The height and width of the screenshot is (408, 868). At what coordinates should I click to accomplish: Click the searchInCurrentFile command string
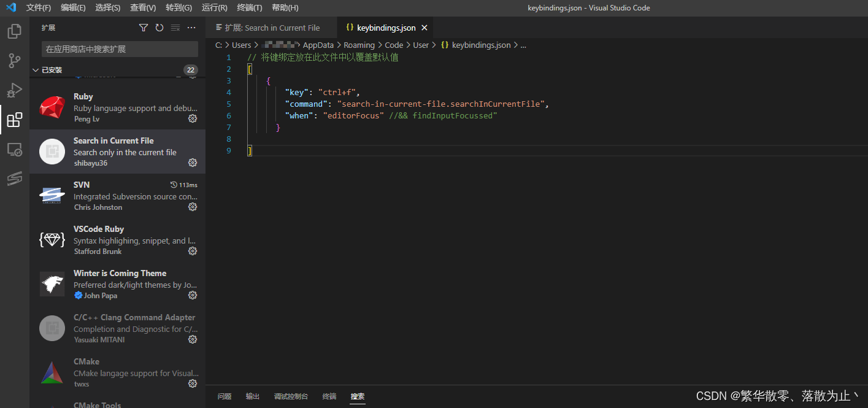(440, 104)
